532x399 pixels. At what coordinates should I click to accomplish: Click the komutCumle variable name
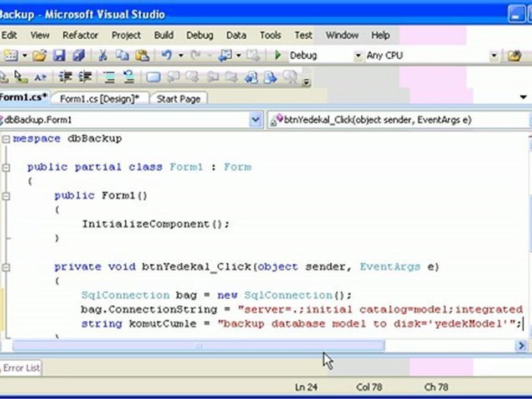click(x=162, y=324)
